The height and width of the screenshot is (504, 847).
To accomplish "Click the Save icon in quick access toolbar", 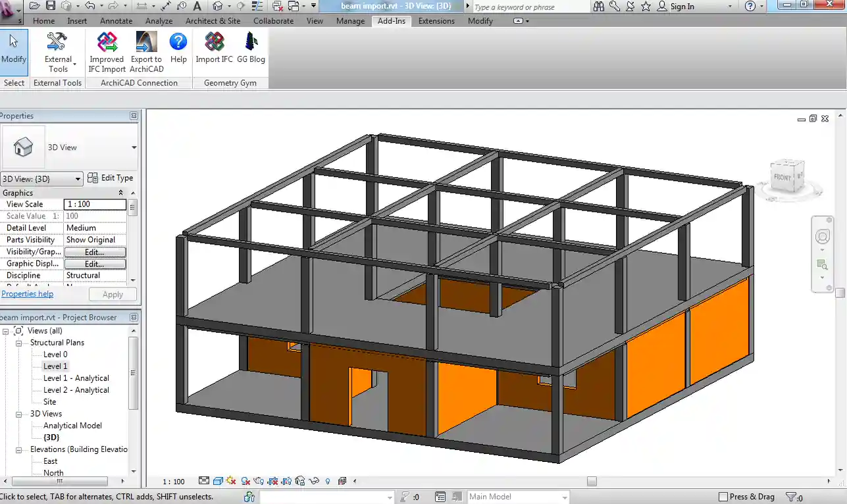I will pyautogui.click(x=51, y=6).
